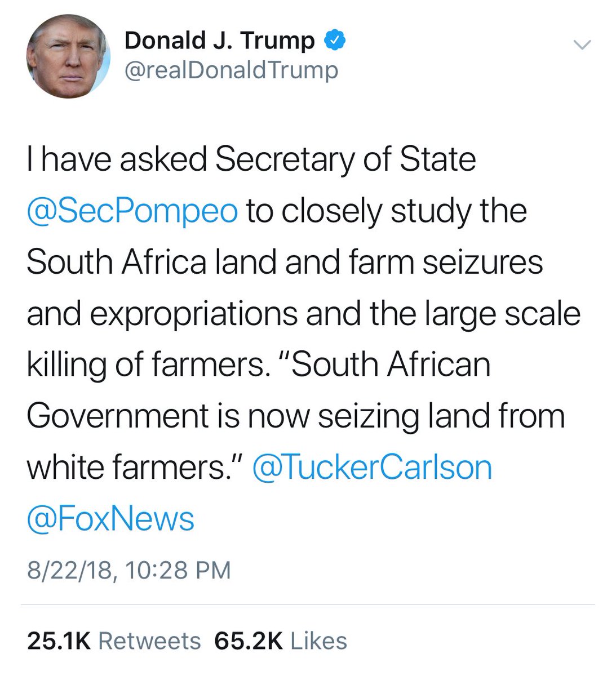
Task: Click the "and expropriations" text line
Action: click(x=162, y=313)
